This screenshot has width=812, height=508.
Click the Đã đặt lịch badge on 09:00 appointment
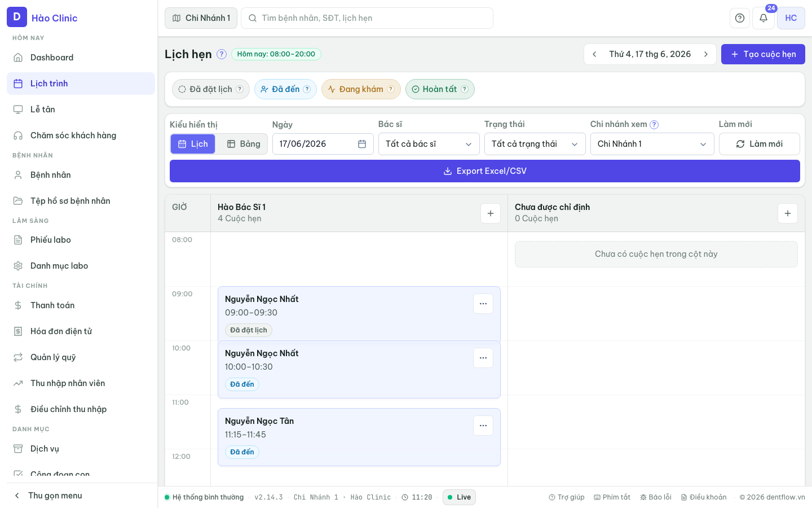[x=249, y=330]
